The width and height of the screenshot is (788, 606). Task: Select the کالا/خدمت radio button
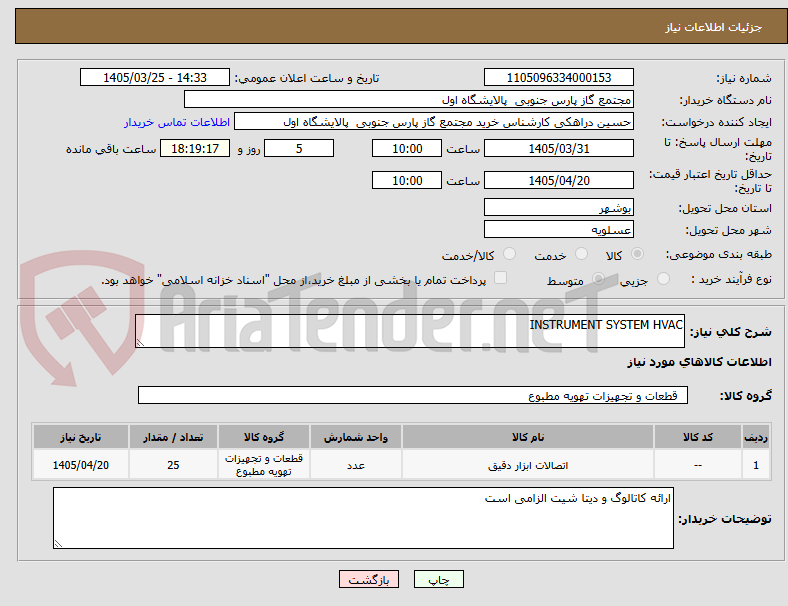[509, 254]
